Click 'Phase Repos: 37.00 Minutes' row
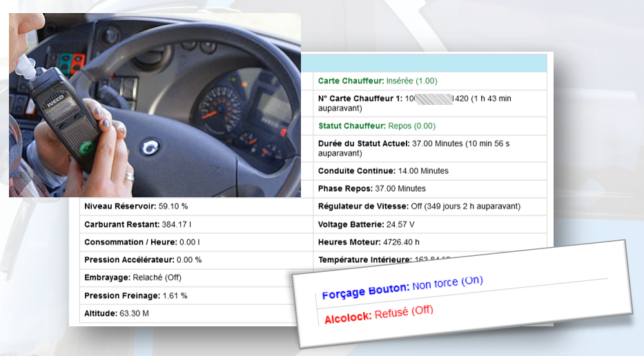Image resolution: width=644 pixels, height=356 pixels. tap(430, 188)
